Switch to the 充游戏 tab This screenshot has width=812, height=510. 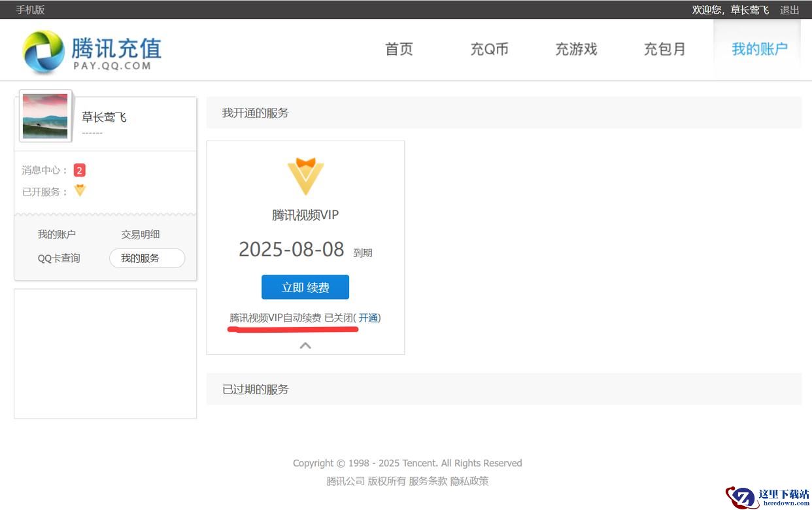coord(576,49)
